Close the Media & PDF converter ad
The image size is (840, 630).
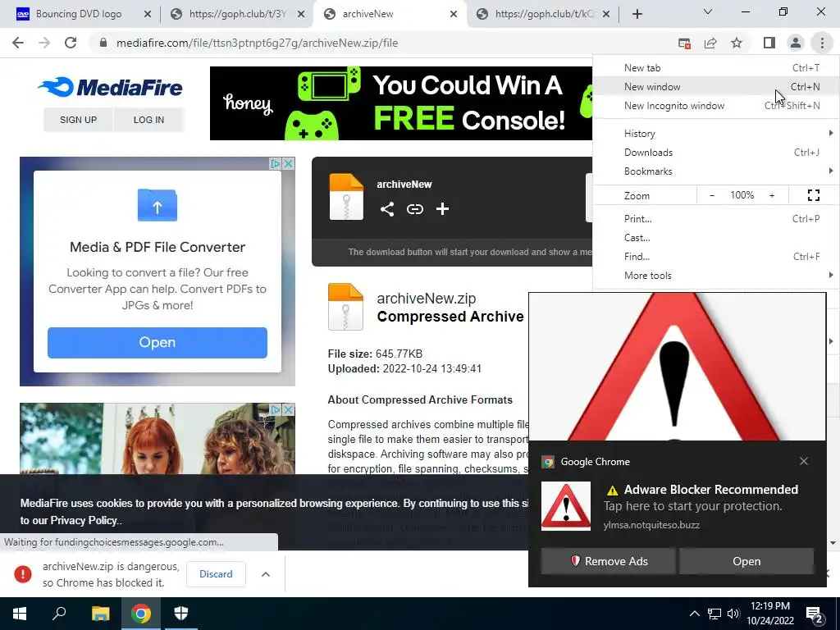click(288, 163)
